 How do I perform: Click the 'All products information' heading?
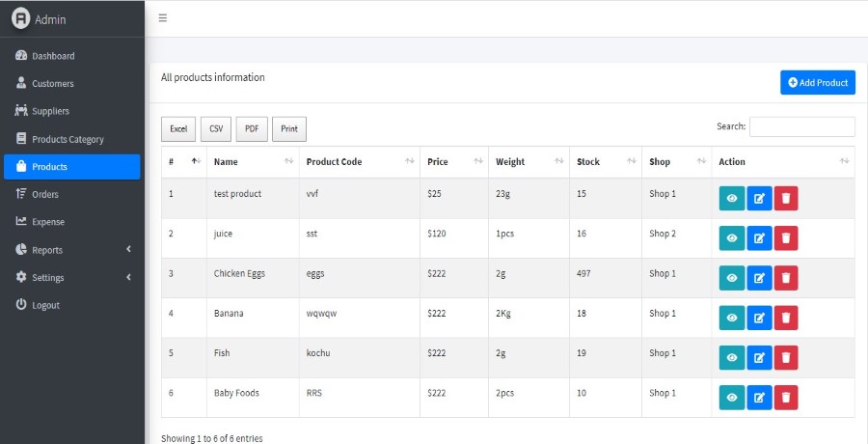pos(212,77)
